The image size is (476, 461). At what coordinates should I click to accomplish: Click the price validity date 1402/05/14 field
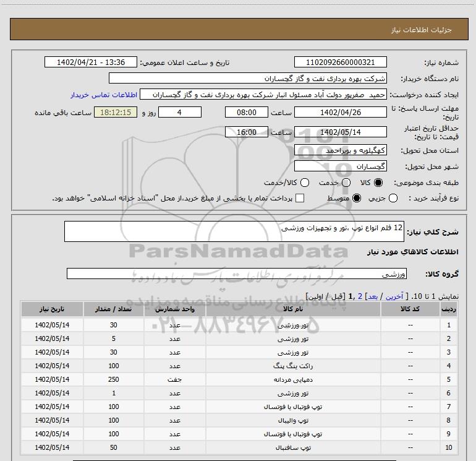point(340,132)
